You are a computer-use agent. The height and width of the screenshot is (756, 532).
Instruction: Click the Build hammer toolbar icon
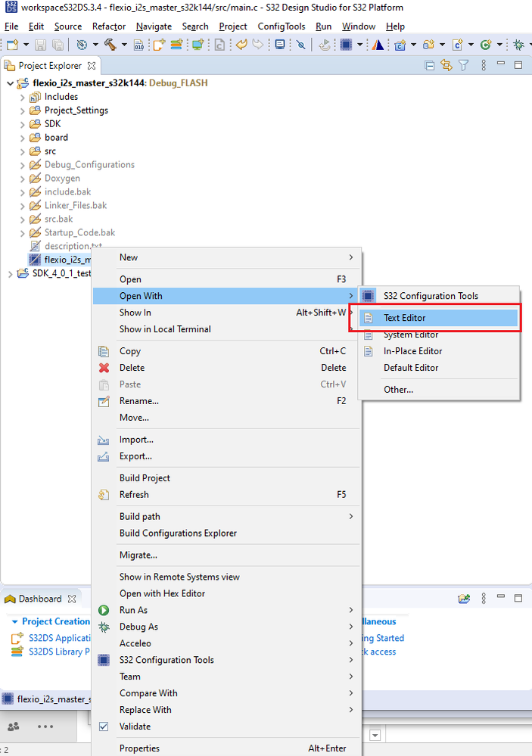coord(110,45)
